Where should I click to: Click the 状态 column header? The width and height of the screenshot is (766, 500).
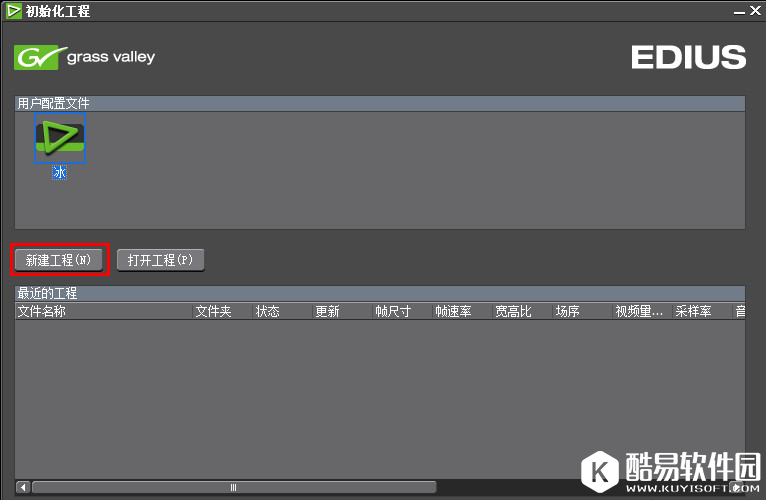[x=283, y=311]
